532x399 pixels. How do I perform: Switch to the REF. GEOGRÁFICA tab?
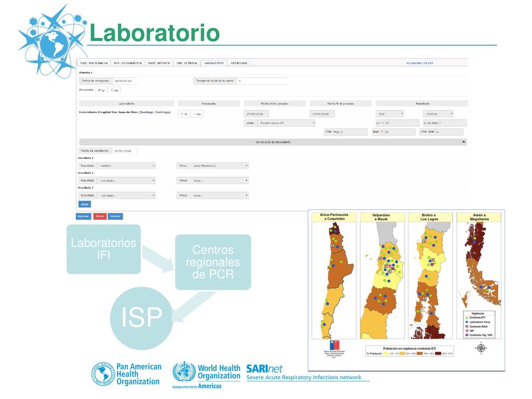128,63
